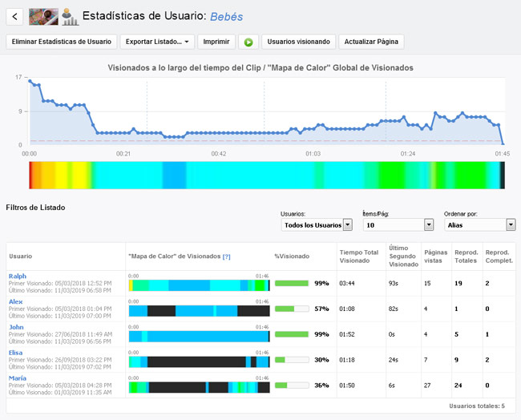Screen dimensions: 521x420
Task: Click Alex's total time 01:08
Action: pyautogui.click(x=347, y=309)
